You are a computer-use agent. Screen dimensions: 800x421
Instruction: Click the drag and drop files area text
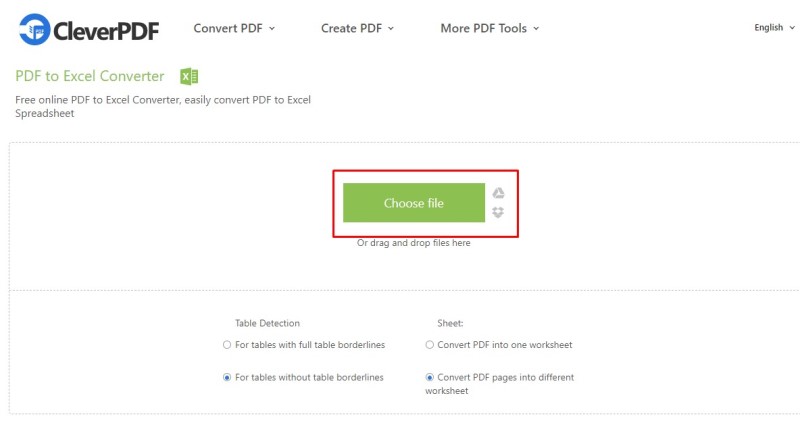pos(414,243)
